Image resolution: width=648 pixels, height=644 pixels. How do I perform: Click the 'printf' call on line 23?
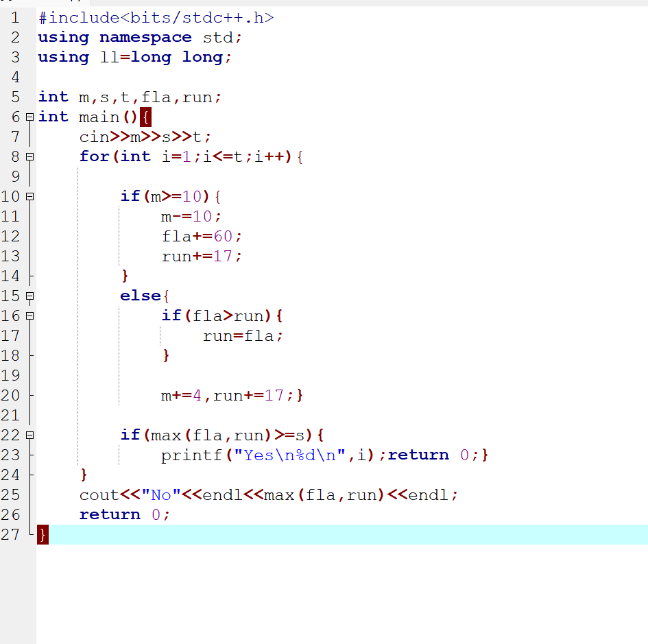tap(191, 455)
